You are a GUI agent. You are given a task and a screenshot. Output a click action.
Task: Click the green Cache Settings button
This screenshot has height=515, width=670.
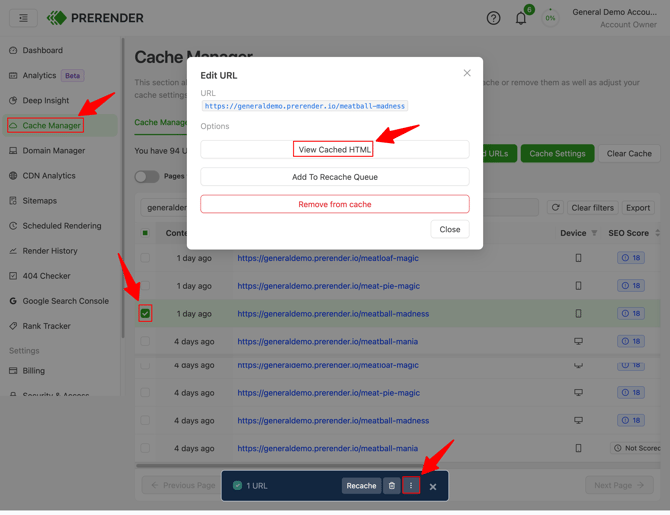pyautogui.click(x=557, y=153)
